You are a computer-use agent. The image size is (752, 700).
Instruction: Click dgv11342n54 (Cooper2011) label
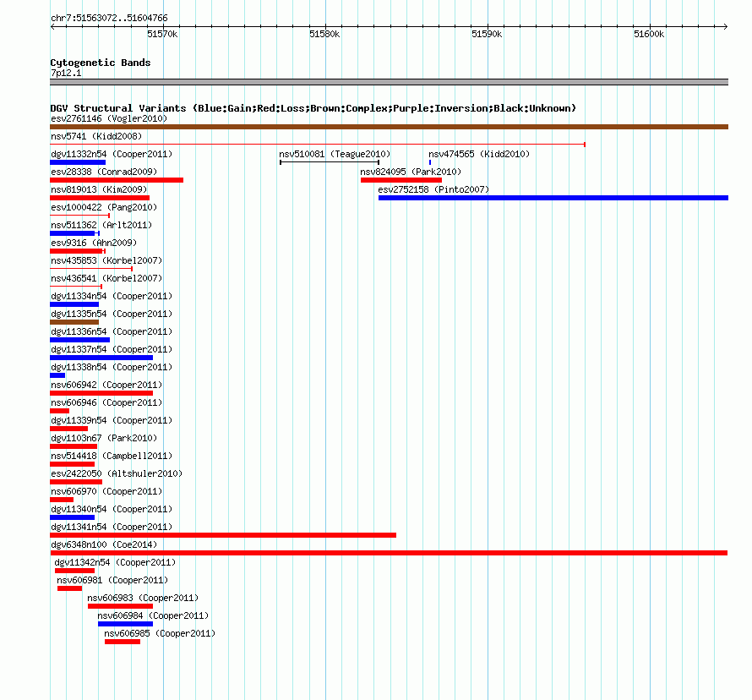115,562
